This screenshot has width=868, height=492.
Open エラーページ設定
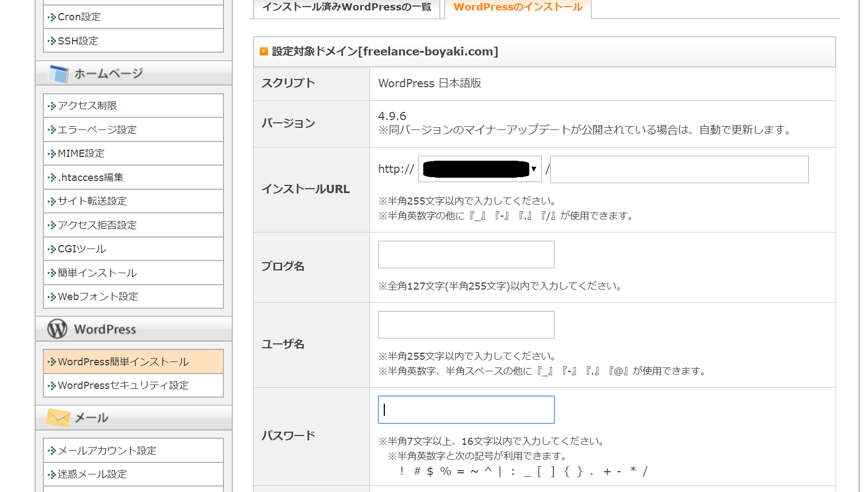coord(133,129)
